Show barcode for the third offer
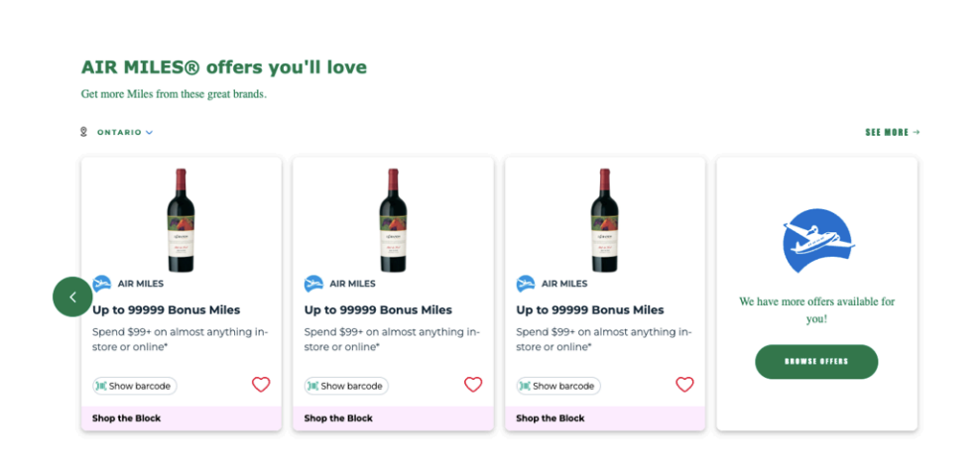980x474 pixels. click(x=558, y=386)
